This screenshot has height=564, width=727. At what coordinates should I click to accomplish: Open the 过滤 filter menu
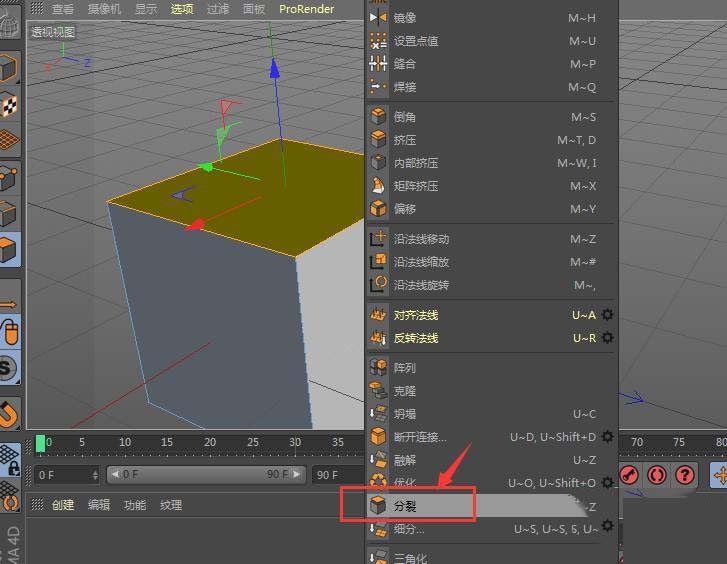pos(218,9)
